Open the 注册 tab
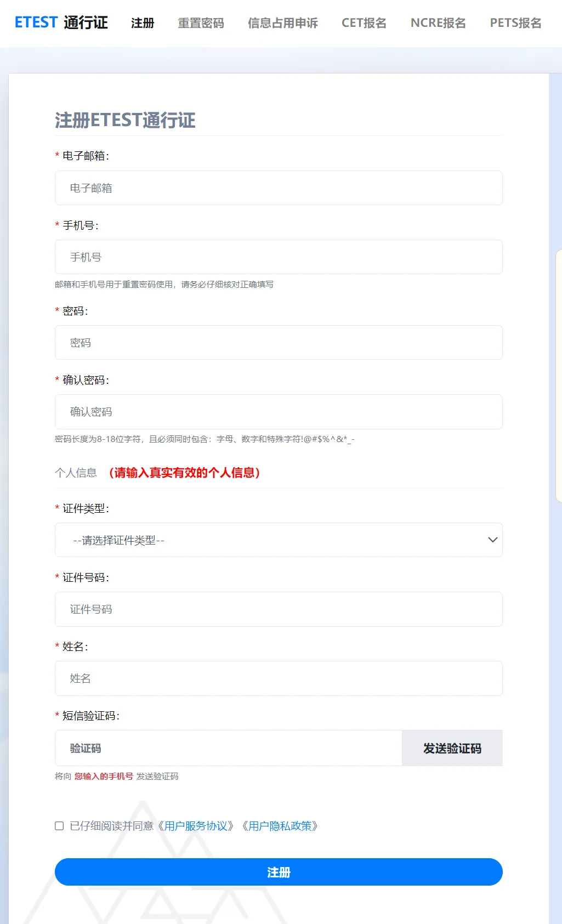562x924 pixels. click(143, 23)
